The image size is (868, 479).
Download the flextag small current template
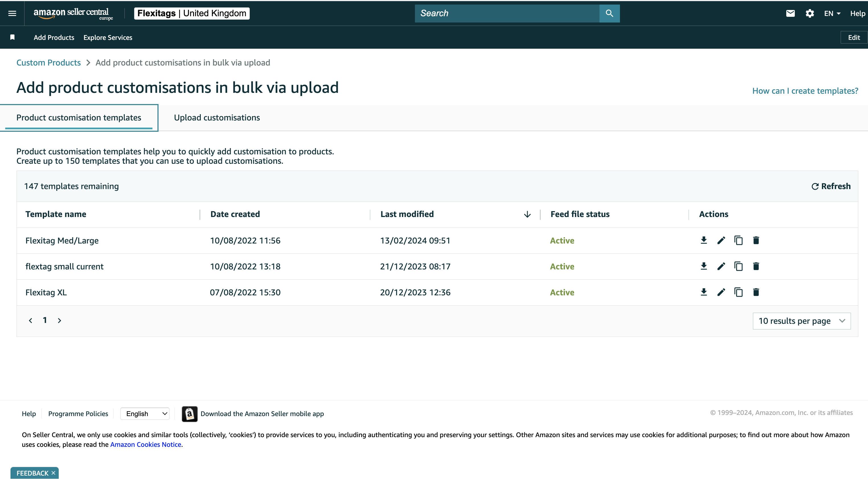tap(704, 266)
